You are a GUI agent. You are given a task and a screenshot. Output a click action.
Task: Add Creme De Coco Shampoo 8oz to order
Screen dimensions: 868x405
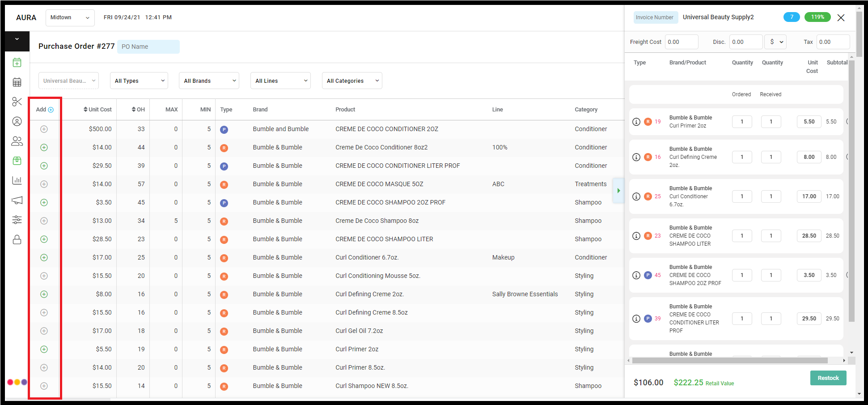tap(44, 221)
